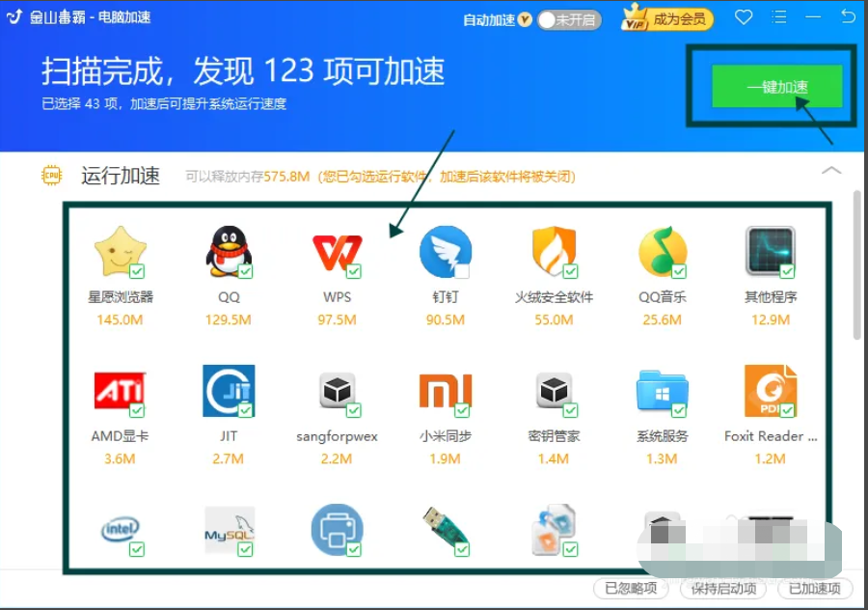Select the USB drive icon
Viewport: 868px width, 610px height.
click(x=446, y=529)
